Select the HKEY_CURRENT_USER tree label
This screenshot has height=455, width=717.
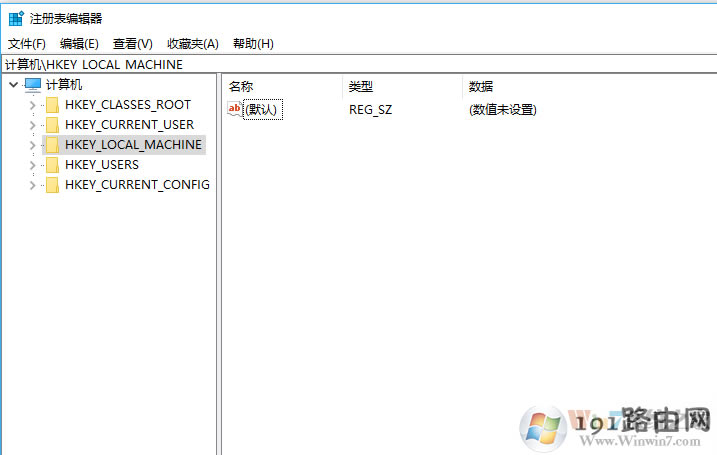tap(129, 125)
